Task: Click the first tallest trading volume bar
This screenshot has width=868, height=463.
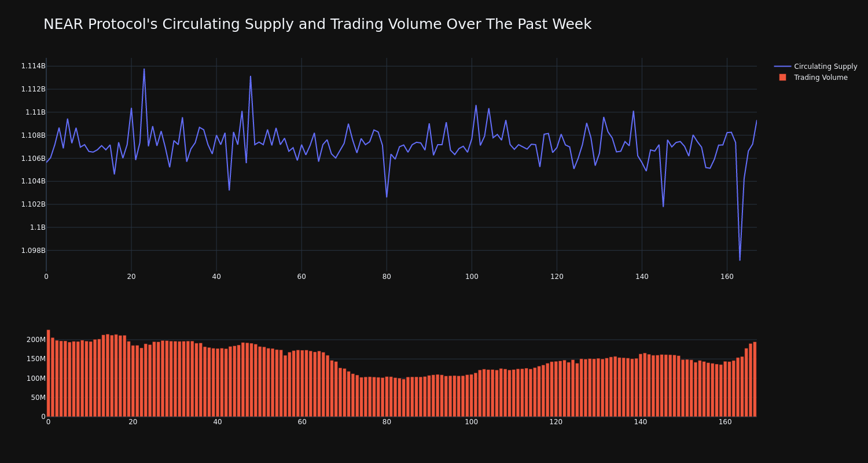Action: pyautogui.click(x=48, y=373)
